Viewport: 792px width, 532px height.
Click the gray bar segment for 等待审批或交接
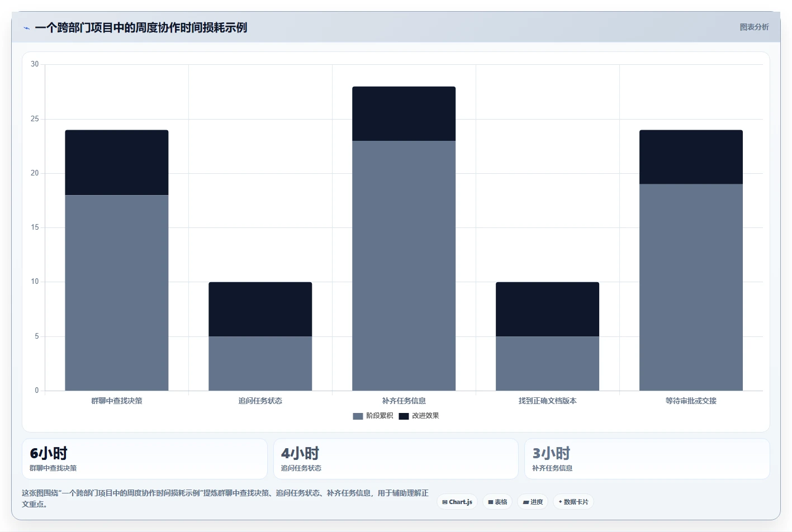(691, 287)
